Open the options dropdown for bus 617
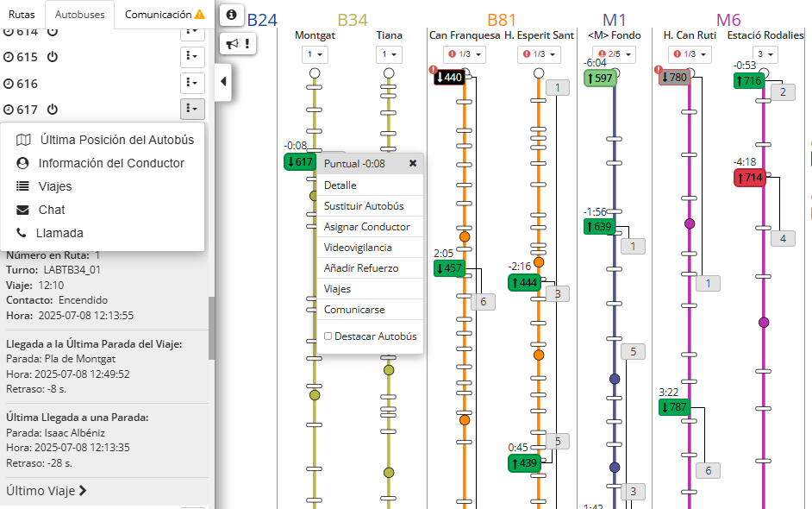The image size is (812, 509). 192,109
